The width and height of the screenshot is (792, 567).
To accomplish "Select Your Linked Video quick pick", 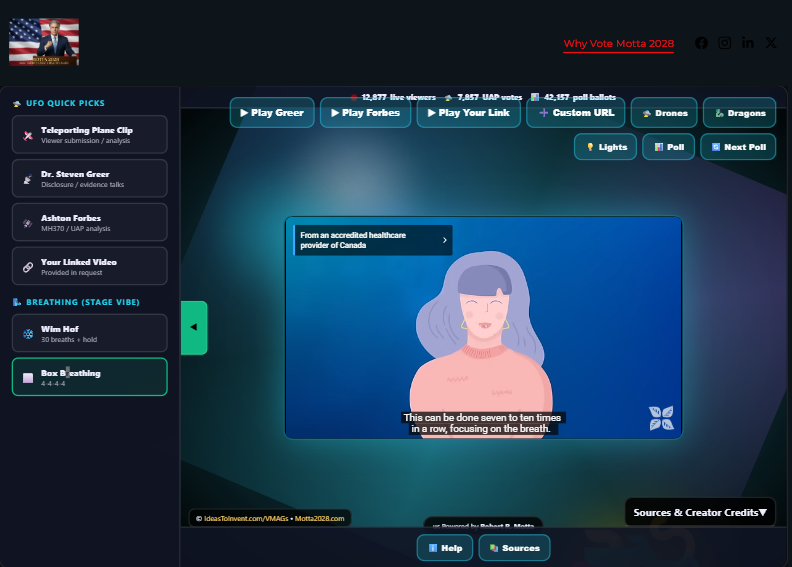I will point(89,266).
